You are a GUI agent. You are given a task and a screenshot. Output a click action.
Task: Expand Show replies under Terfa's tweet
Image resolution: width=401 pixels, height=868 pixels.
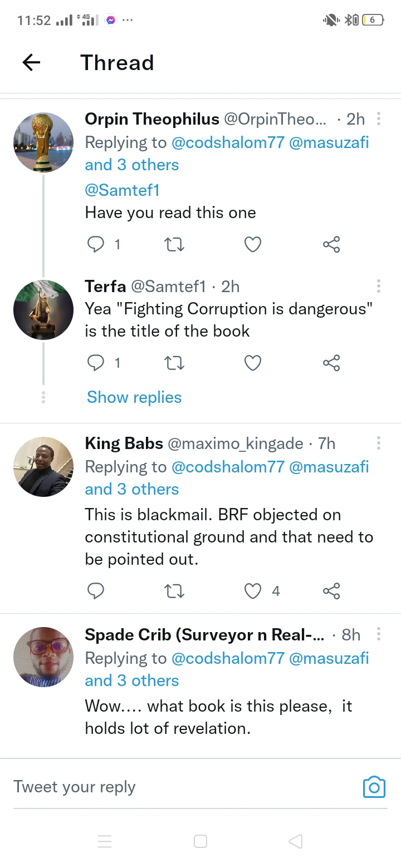point(134,397)
